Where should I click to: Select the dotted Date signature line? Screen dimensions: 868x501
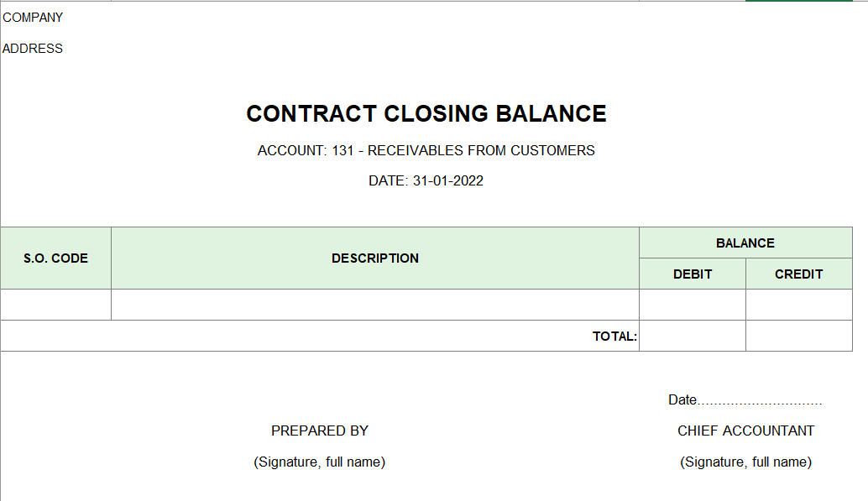(x=745, y=399)
